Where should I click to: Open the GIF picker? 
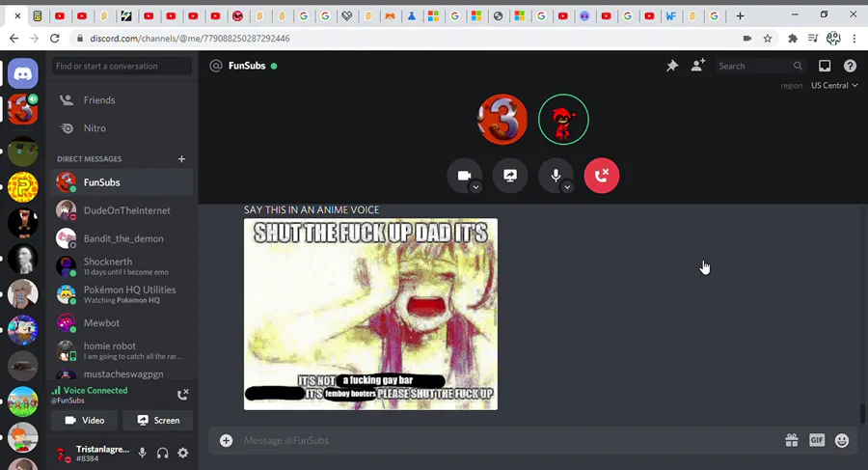(x=817, y=441)
